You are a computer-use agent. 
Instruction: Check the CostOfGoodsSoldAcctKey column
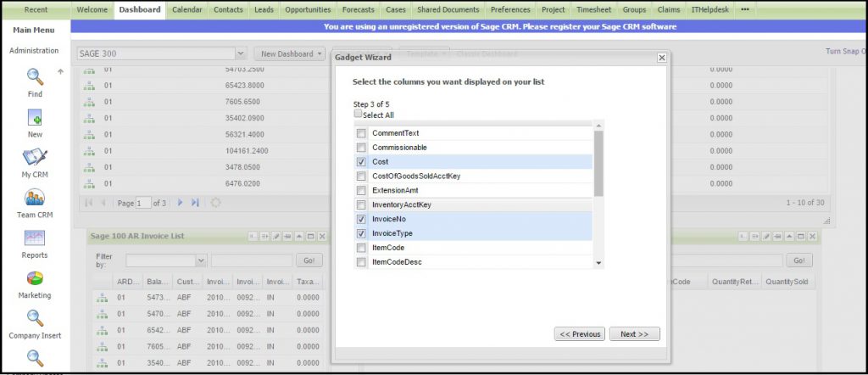pos(361,176)
